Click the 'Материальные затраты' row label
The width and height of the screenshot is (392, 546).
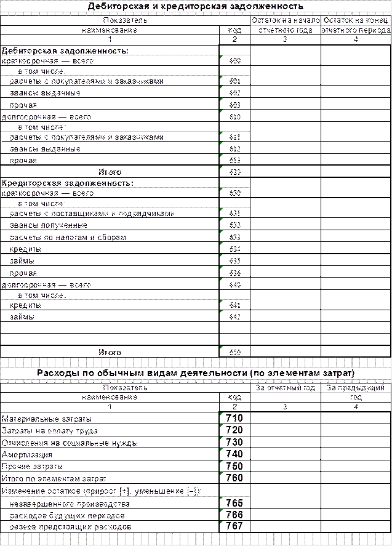tap(47, 419)
